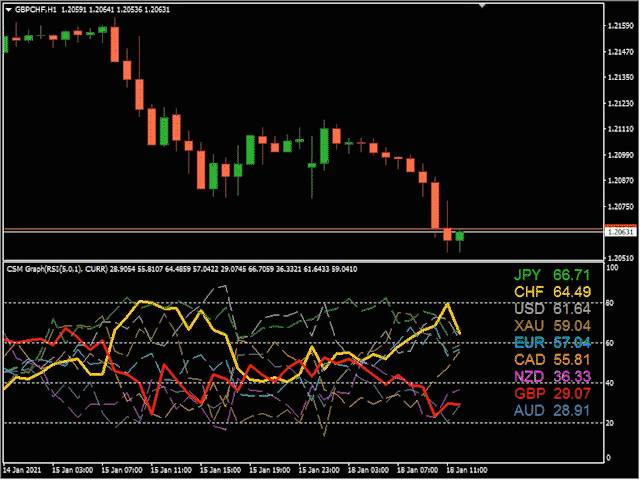Click the 1.21110 price axis label

coord(620,129)
